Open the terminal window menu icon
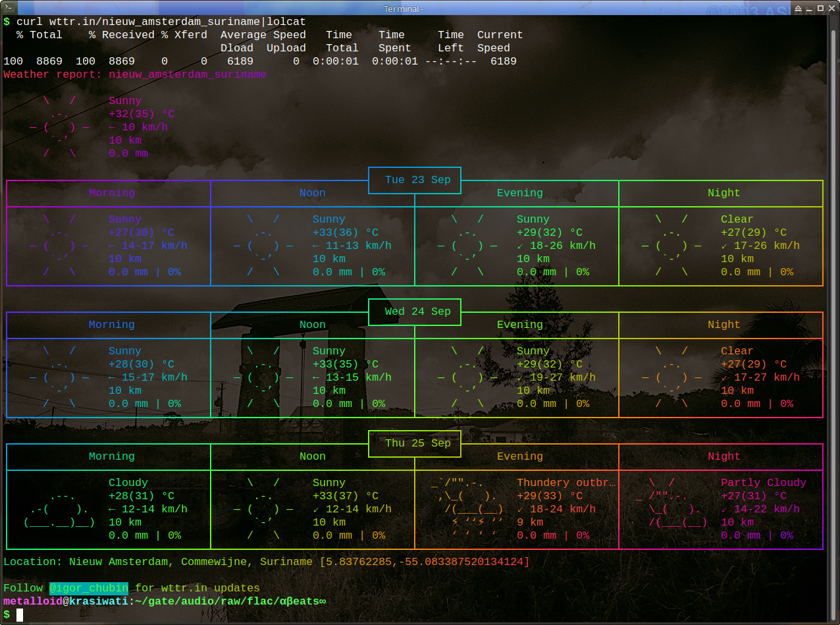Screen dimensions: 840x625 (7, 8)
